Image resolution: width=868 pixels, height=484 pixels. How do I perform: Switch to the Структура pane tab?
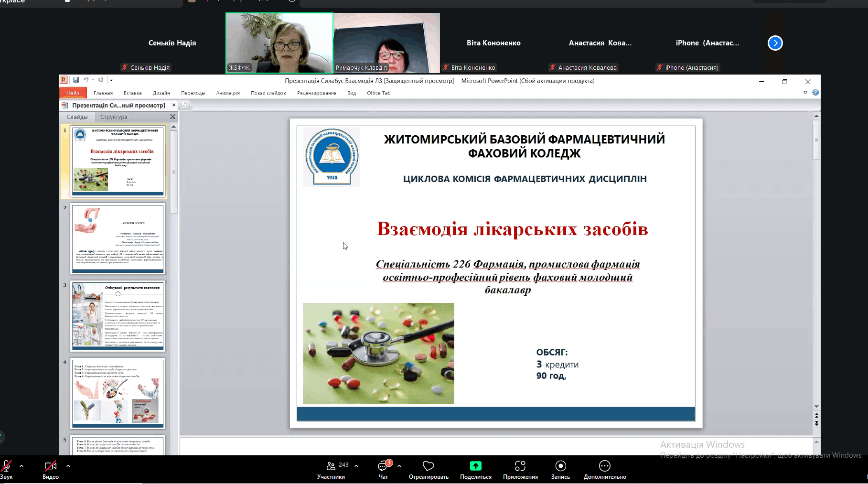114,117
